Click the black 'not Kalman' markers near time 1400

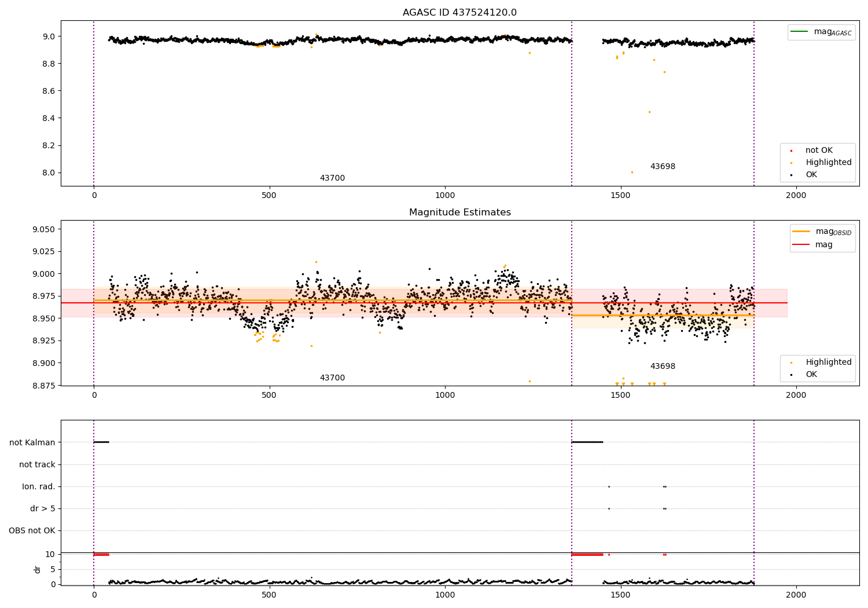[x=587, y=442]
